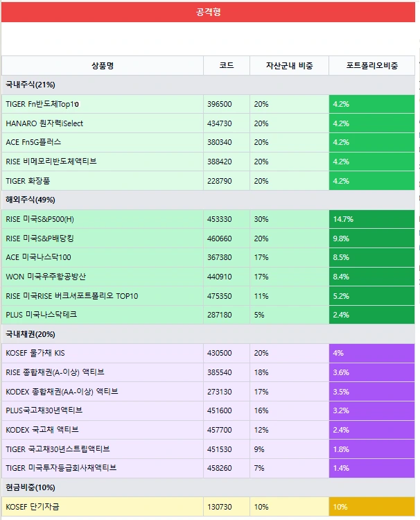This screenshot has height=520, width=420.
Task: Click the 코드 column header
Action: 227,66
